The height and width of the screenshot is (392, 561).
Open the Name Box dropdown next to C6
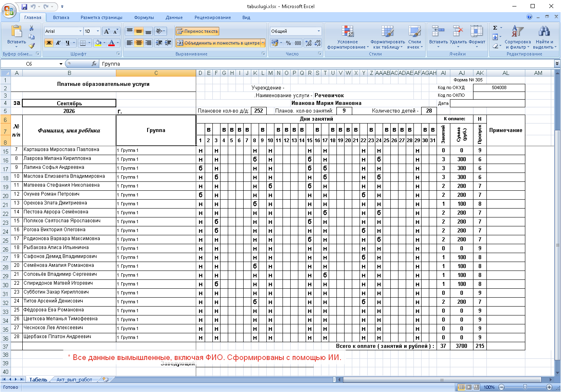61,64
